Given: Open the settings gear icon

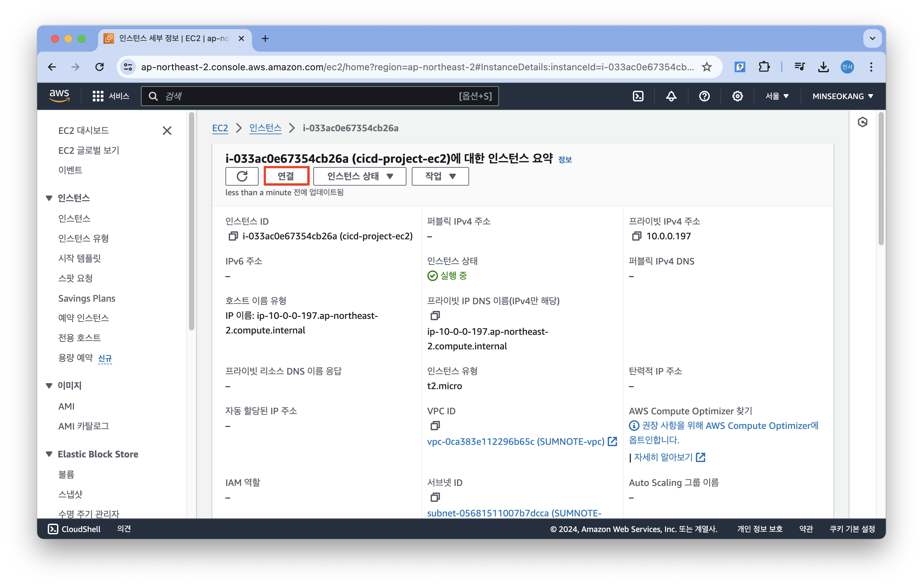Looking at the screenshot, I should tap(737, 96).
